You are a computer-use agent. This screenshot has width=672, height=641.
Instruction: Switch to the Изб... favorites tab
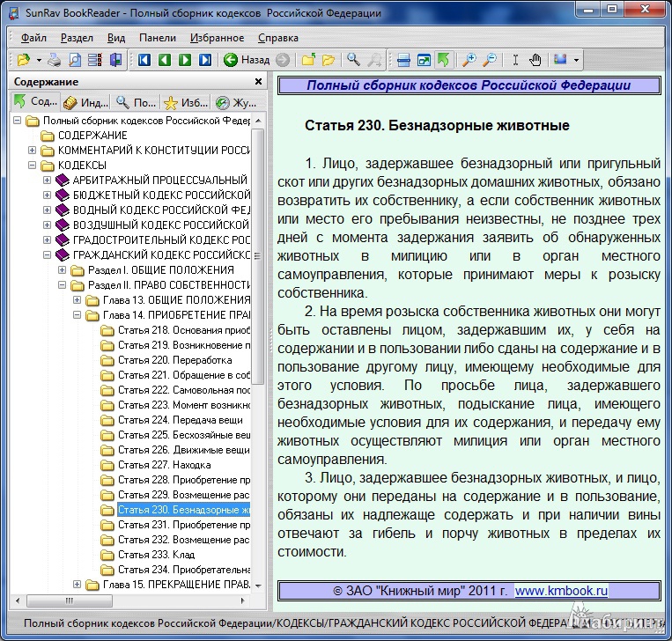pos(186,102)
